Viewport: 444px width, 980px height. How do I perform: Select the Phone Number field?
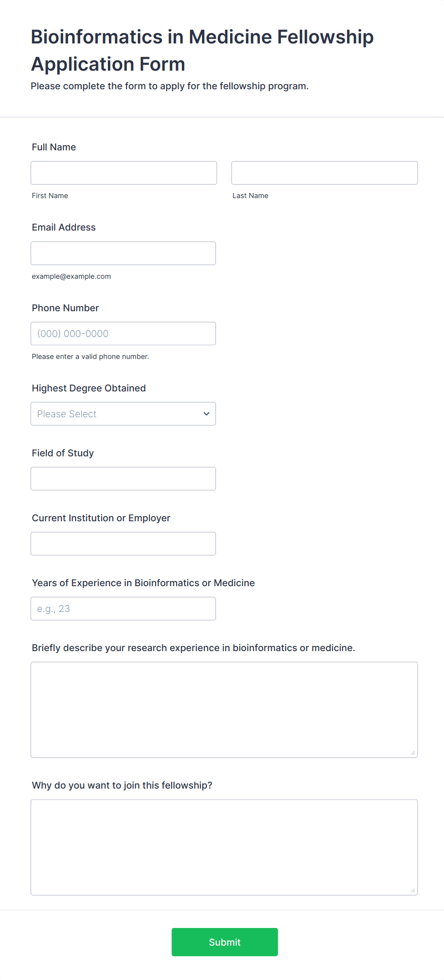click(123, 334)
